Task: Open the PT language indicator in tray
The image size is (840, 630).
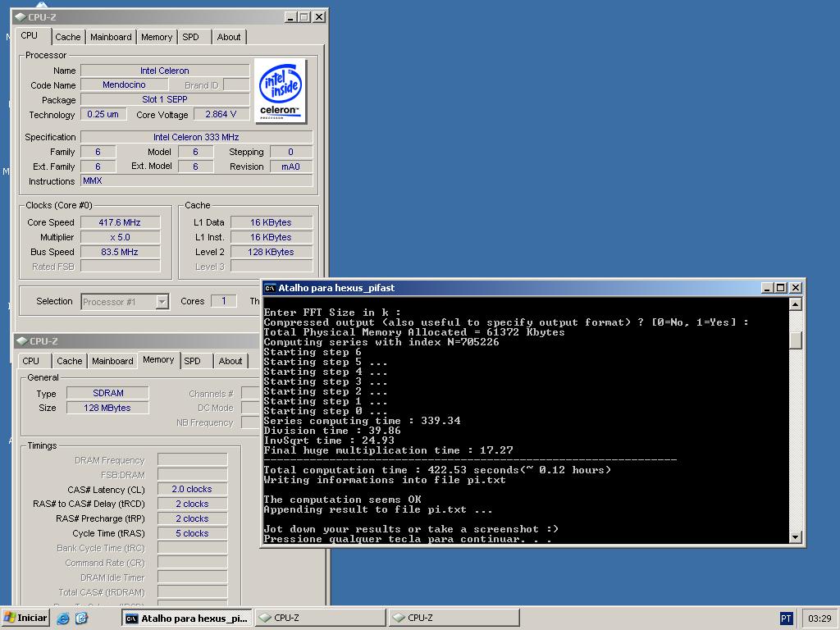Action: (x=786, y=619)
